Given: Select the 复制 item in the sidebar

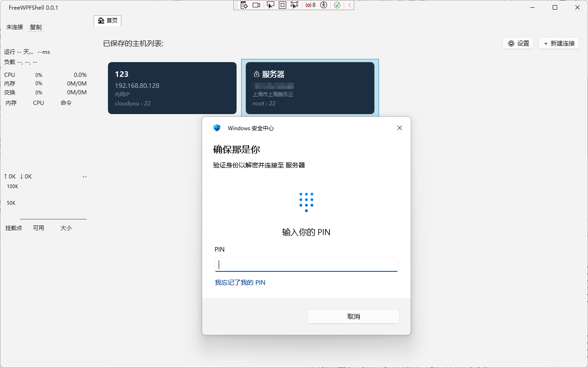Looking at the screenshot, I should pos(35,27).
